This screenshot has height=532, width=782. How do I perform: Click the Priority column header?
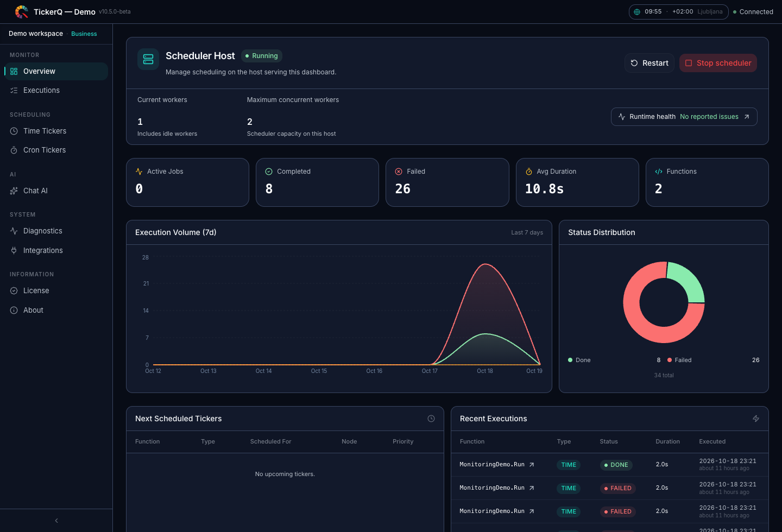pyautogui.click(x=403, y=442)
